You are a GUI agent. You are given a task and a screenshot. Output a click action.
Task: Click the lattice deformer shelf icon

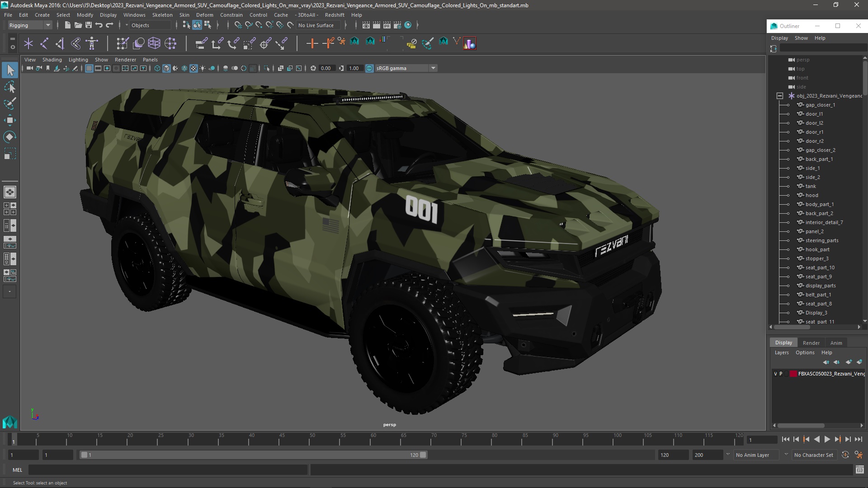pyautogui.click(x=154, y=43)
